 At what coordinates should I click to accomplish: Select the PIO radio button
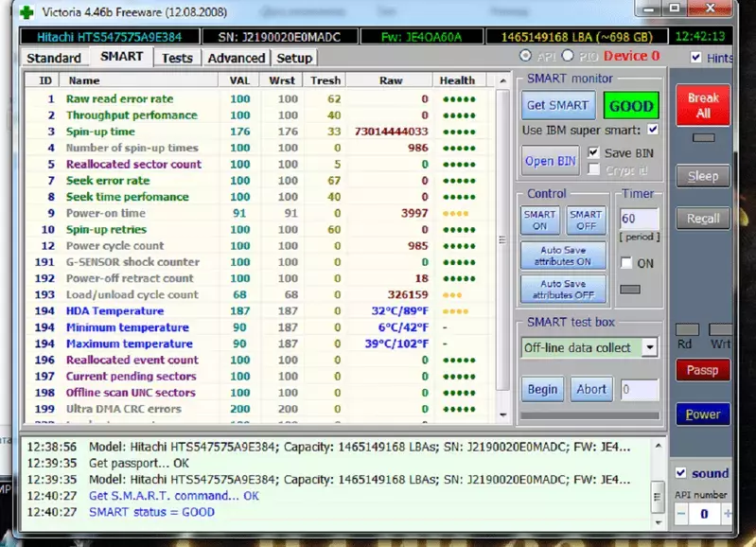568,56
